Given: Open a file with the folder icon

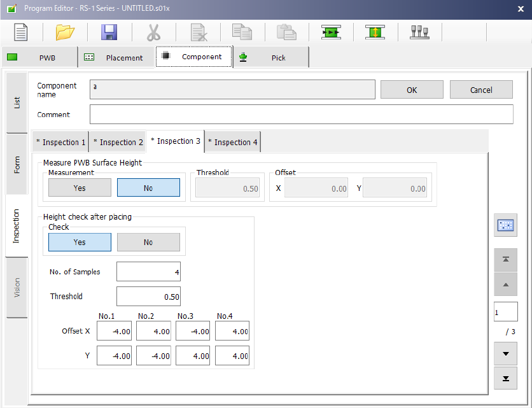Looking at the screenshot, I should (65, 32).
